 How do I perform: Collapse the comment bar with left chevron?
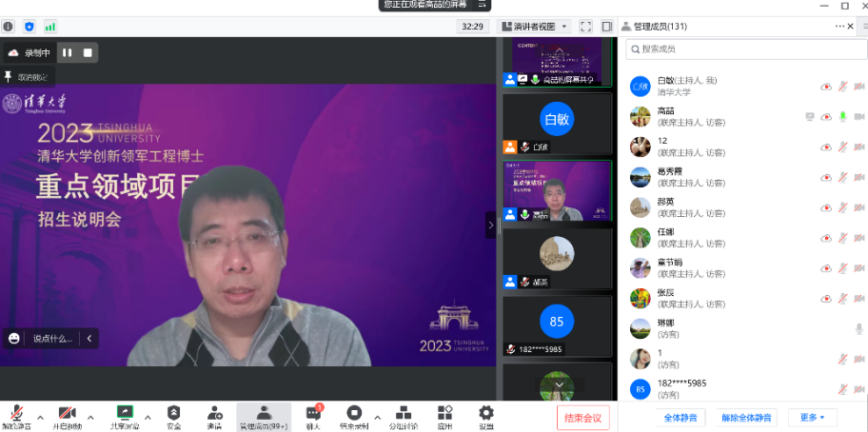pos(89,338)
